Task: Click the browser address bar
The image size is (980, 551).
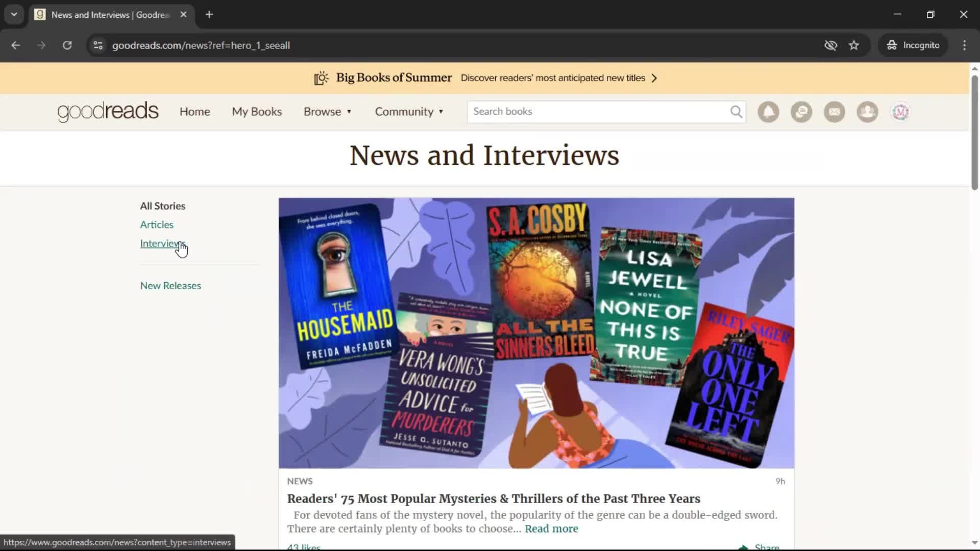Action: [x=459, y=45]
